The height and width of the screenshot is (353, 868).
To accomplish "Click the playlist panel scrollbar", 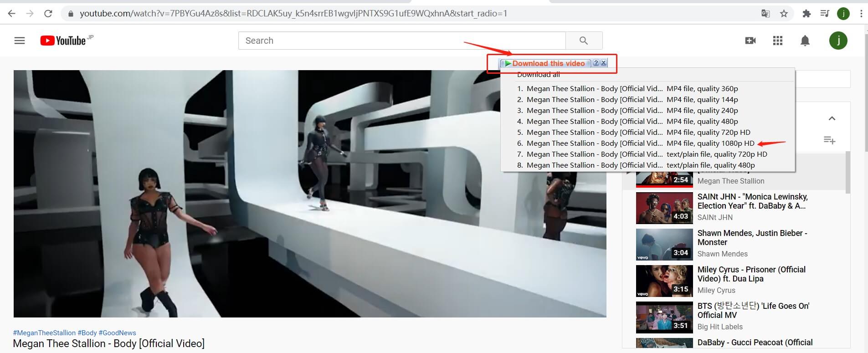I will (847, 172).
